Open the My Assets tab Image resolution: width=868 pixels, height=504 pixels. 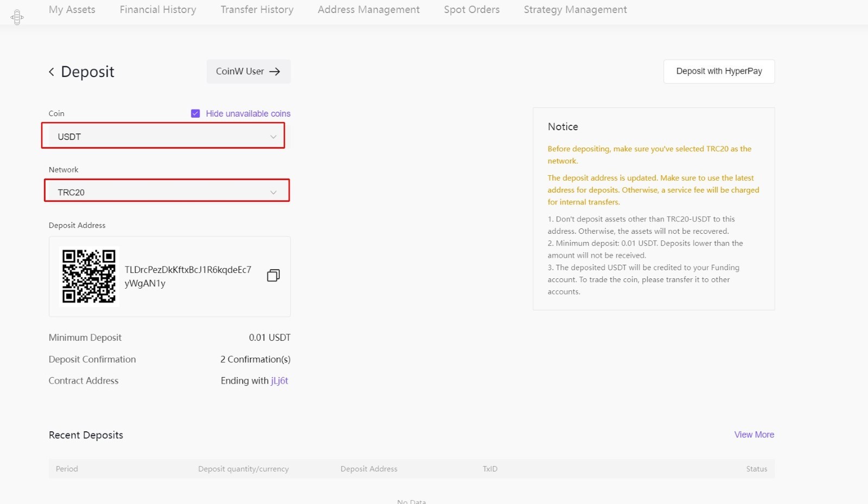(72, 10)
